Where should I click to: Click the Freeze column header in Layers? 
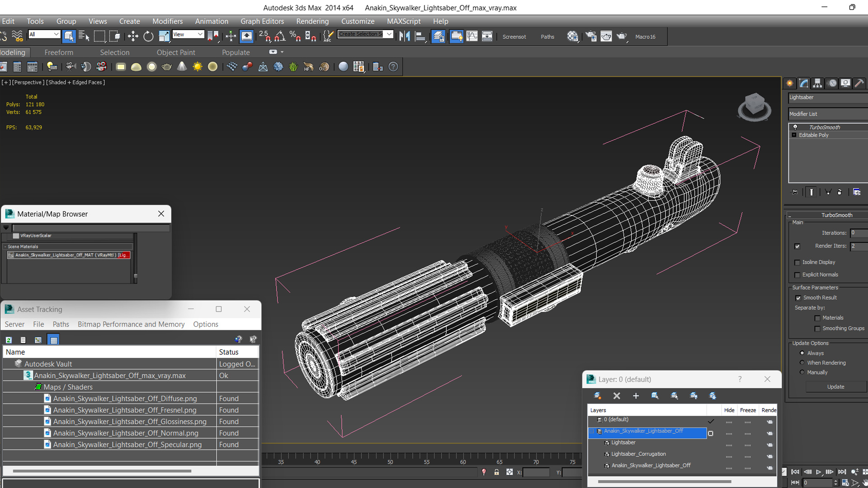click(x=748, y=410)
